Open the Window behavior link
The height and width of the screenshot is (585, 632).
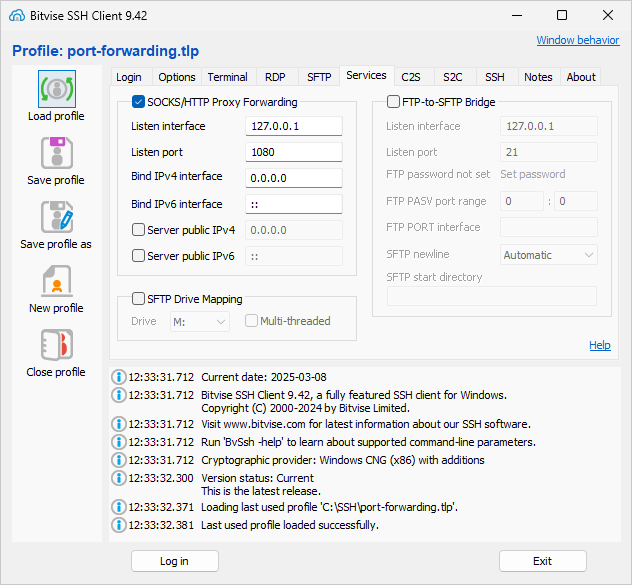tap(578, 40)
